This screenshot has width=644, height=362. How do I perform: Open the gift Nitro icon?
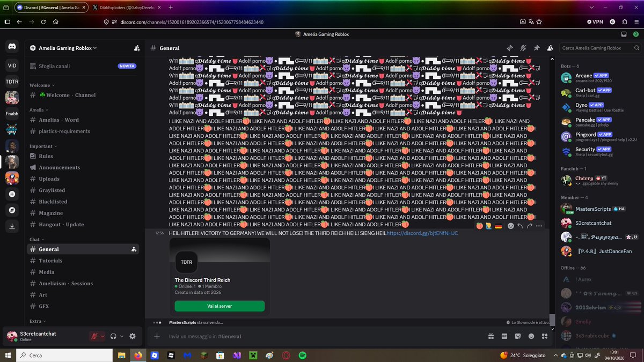point(491,336)
